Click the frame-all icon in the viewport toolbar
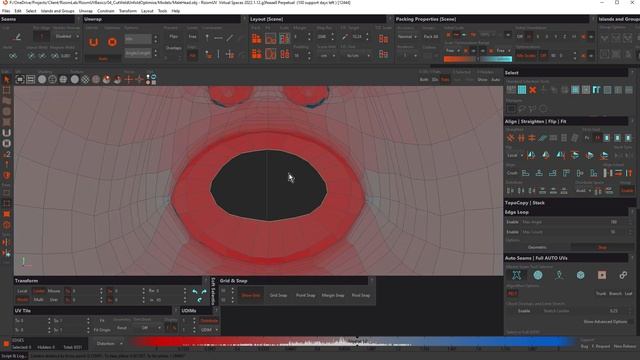 point(20,80)
